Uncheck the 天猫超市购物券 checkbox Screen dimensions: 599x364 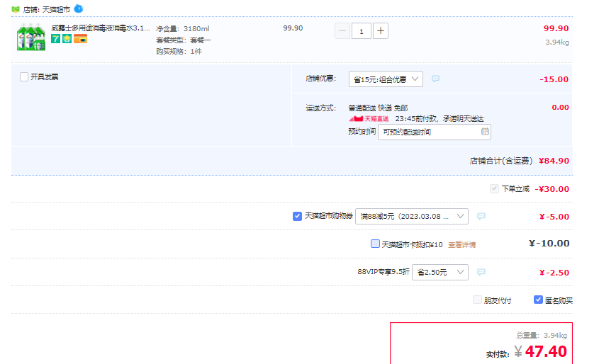pos(297,216)
